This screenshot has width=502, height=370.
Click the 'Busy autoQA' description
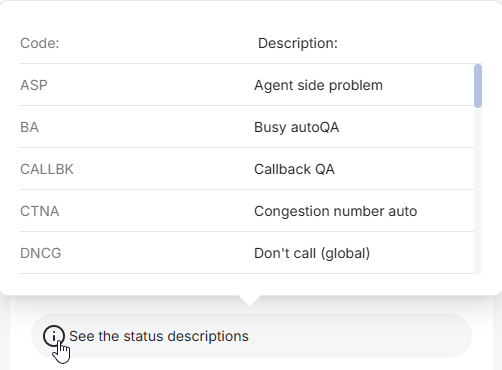coord(297,127)
